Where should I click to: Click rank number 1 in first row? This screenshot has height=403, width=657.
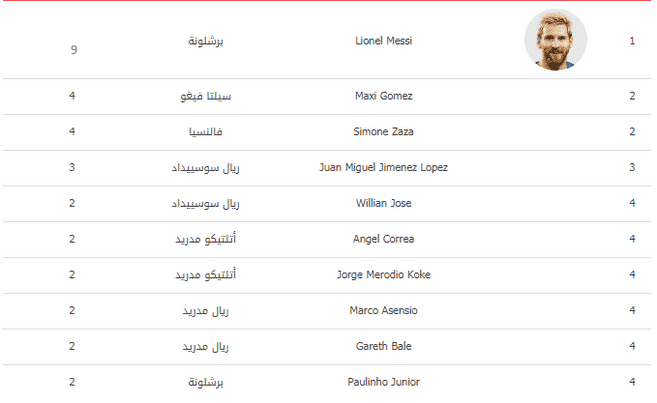[632, 41]
